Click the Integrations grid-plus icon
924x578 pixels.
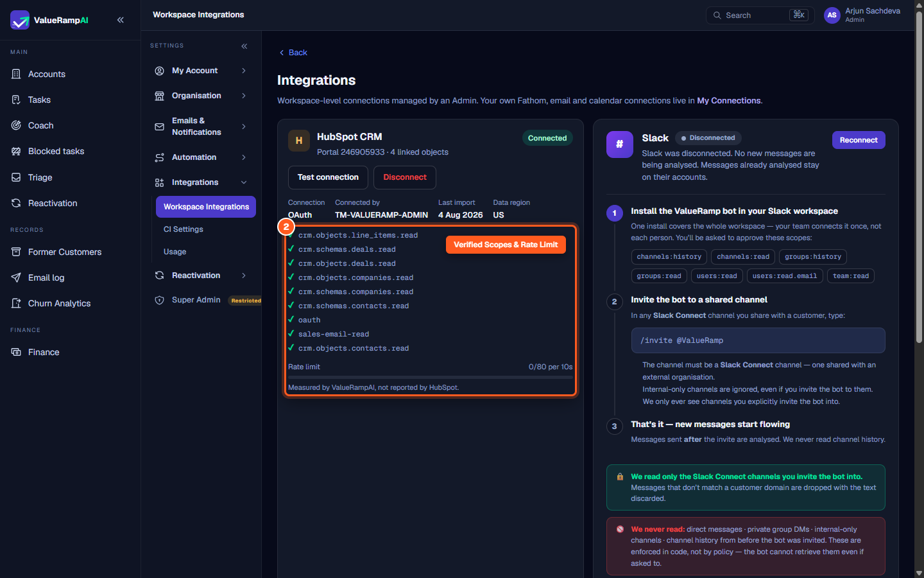tap(159, 182)
